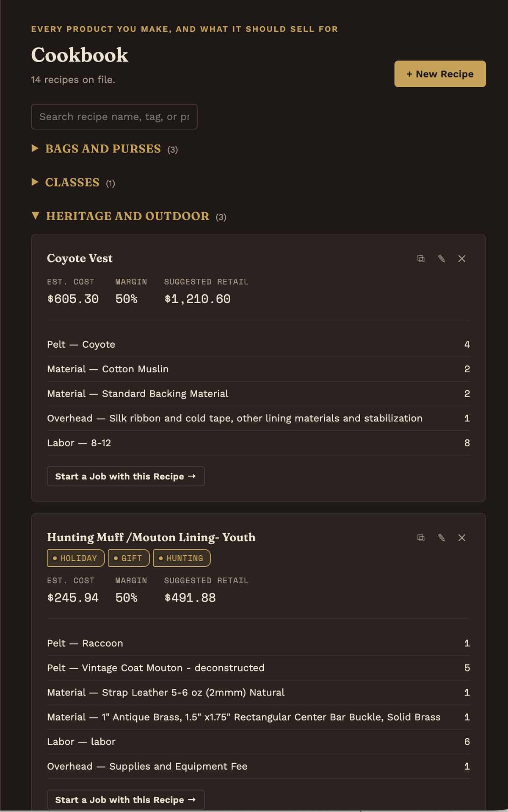The height and width of the screenshot is (812, 508).
Task: Collapse the Heritage and Outdoor section
Action: coord(129,216)
